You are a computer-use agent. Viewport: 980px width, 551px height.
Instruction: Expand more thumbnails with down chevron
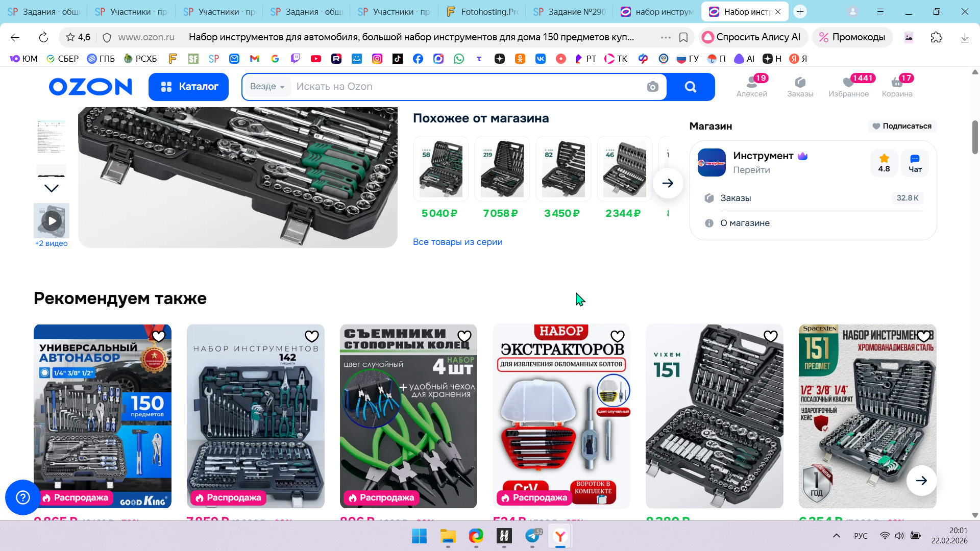[52, 188]
